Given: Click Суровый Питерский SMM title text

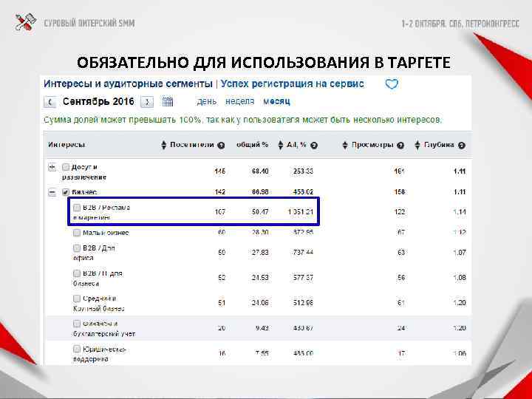Looking at the screenshot, I should [x=89, y=23].
